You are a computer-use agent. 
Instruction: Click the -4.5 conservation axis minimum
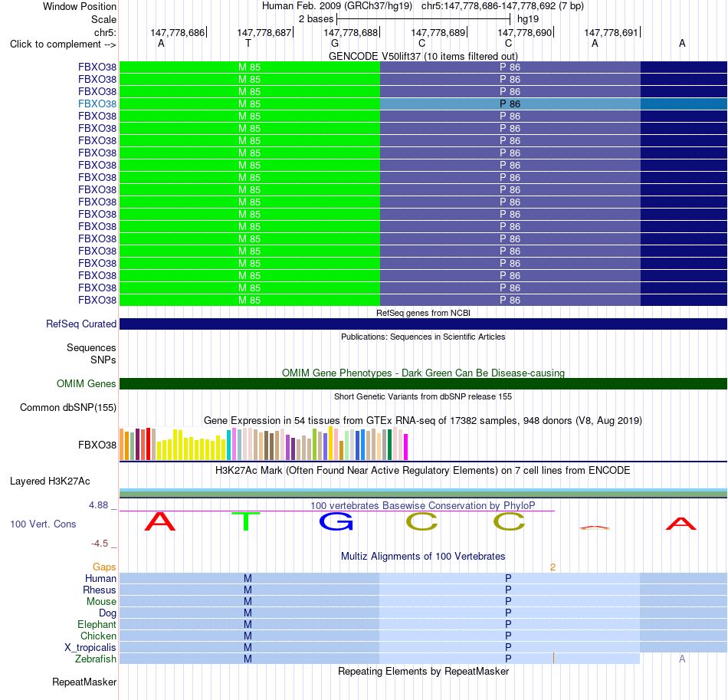point(100,544)
